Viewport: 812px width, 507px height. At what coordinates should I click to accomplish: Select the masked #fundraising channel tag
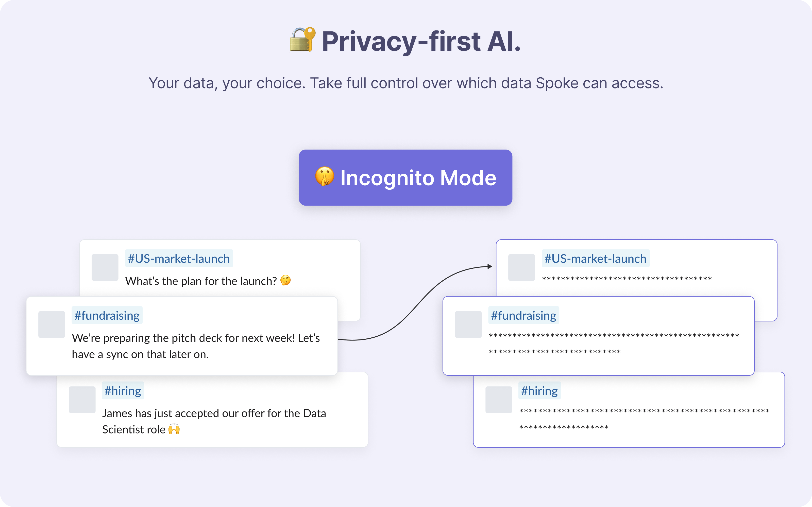524,315
